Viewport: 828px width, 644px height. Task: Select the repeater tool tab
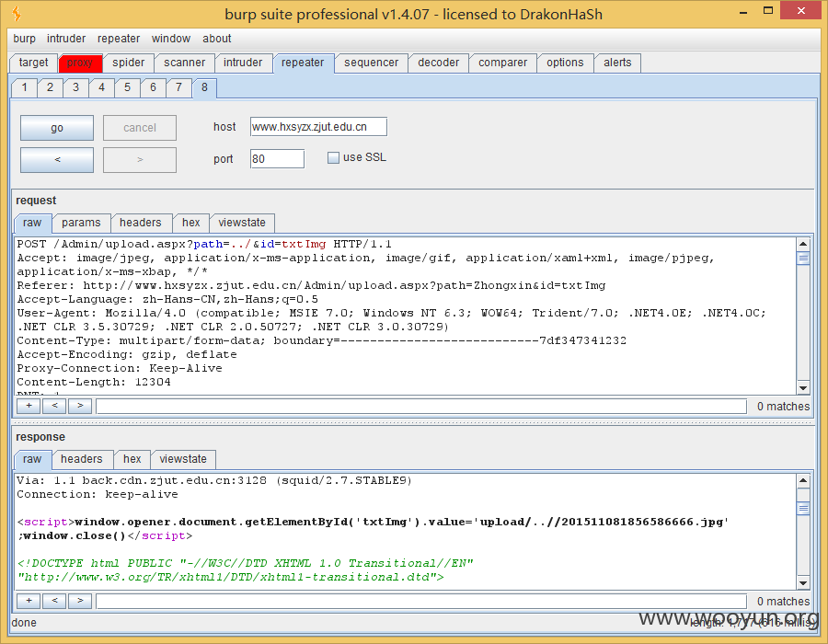(x=303, y=63)
